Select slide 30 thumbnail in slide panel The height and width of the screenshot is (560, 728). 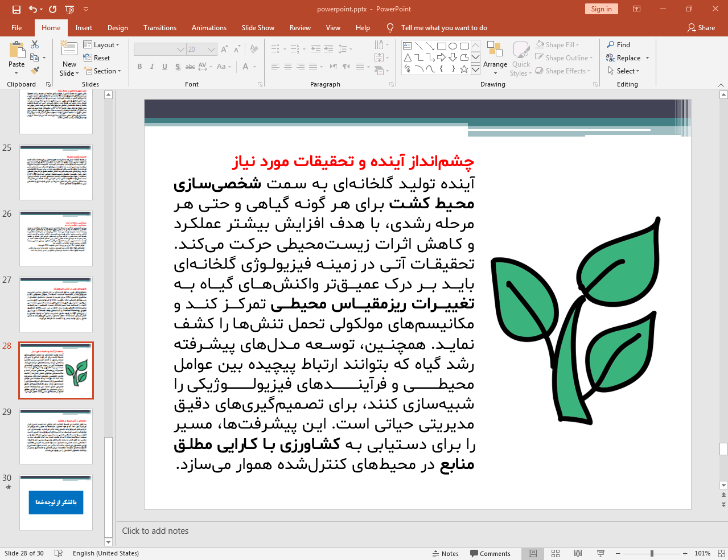coord(56,501)
